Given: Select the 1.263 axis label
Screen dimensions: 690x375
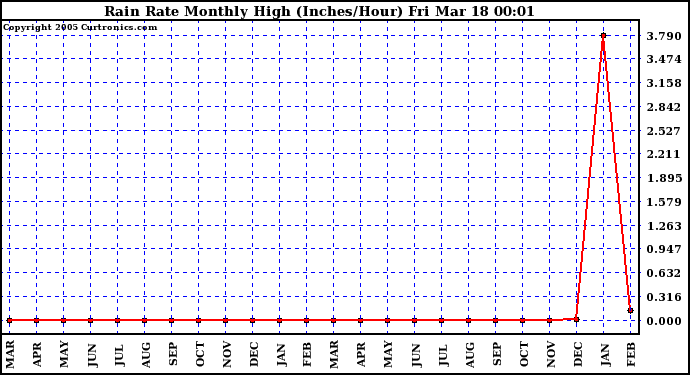Looking at the screenshot, I should (x=664, y=226).
